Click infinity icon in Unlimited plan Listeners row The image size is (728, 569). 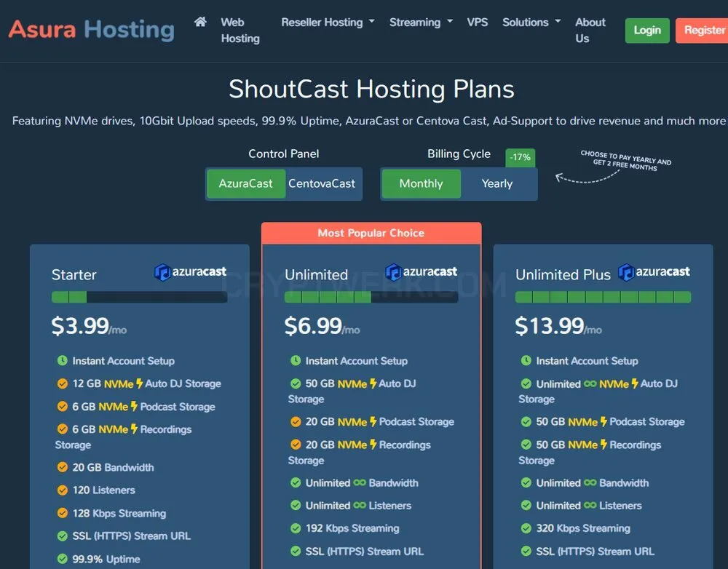pos(360,506)
